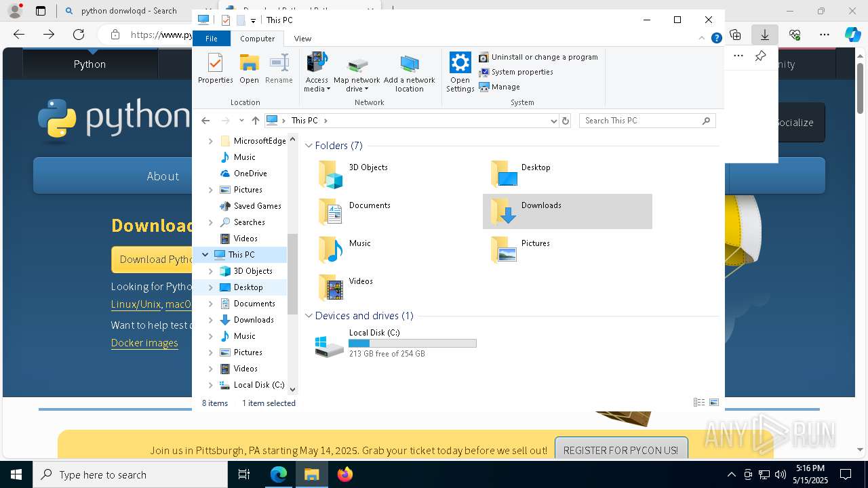Select the Pictures folder in the main pane
The image size is (868, 488).
pyautogui.click(x=568, y=249)
